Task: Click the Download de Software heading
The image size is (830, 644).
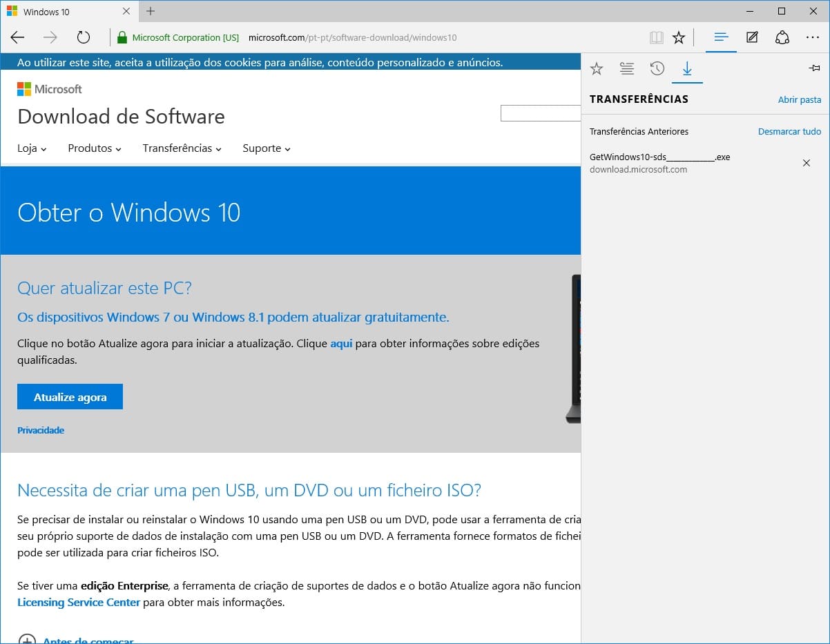Action: click(121, 117)
